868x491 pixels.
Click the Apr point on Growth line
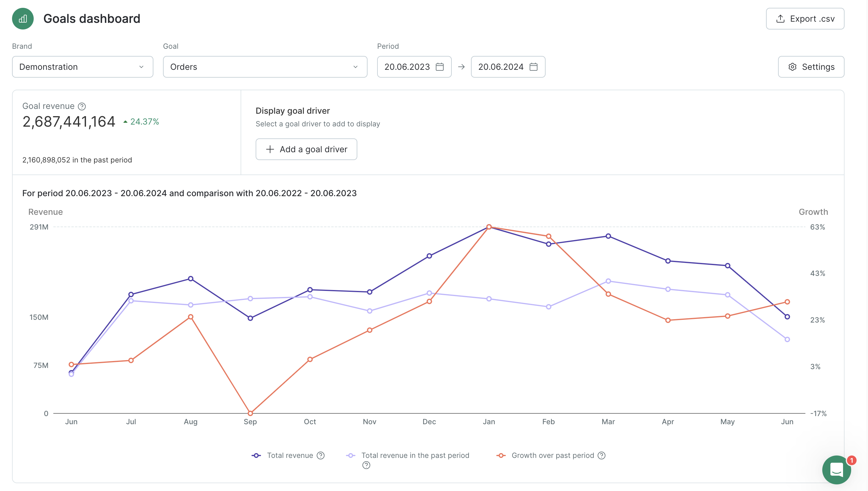coord(668,320)
